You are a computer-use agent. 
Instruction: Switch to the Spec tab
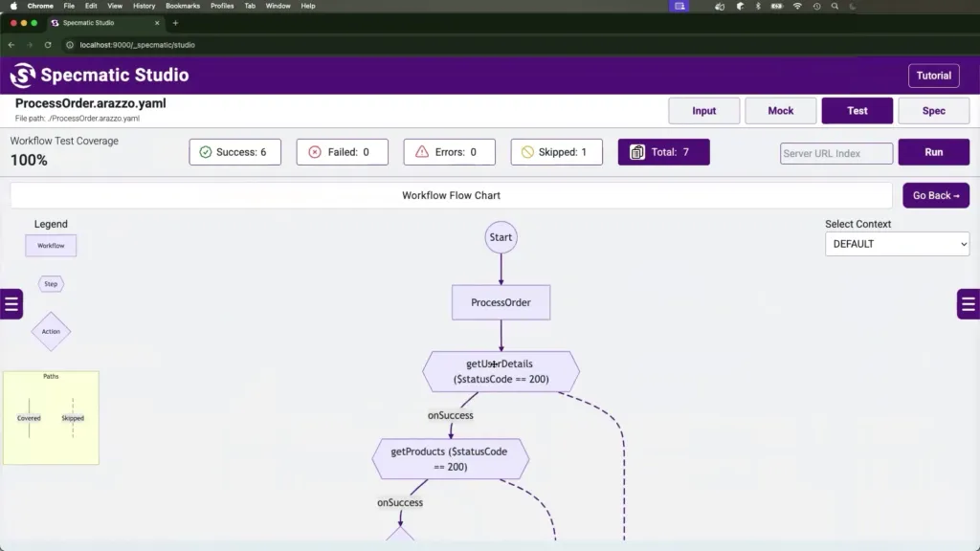coord(933,111)
